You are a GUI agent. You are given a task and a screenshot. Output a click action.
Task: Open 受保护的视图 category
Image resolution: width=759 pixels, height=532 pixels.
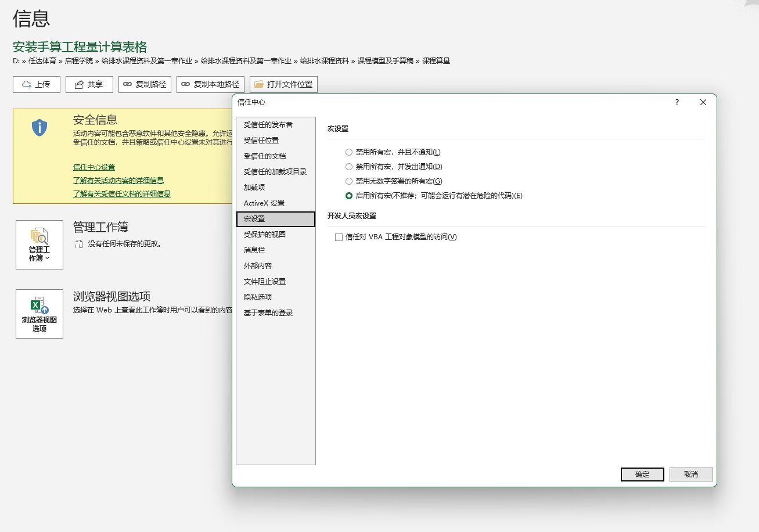(276, 235)
